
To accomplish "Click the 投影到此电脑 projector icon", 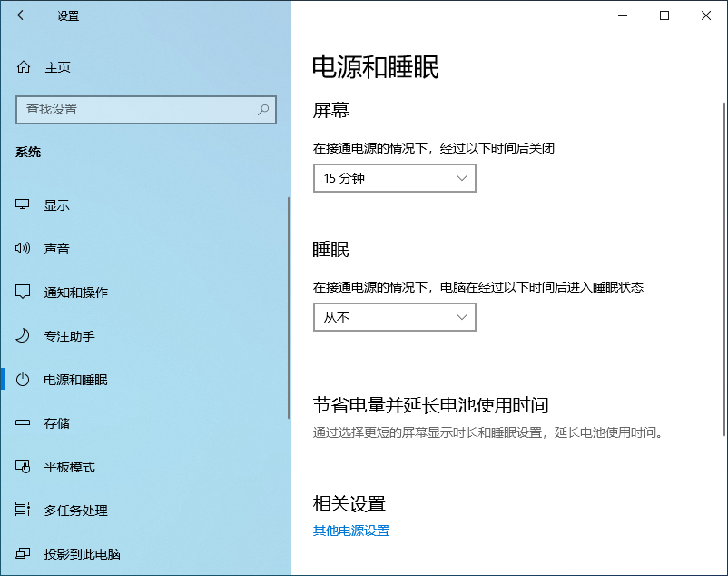I will [x=24, y=554].
